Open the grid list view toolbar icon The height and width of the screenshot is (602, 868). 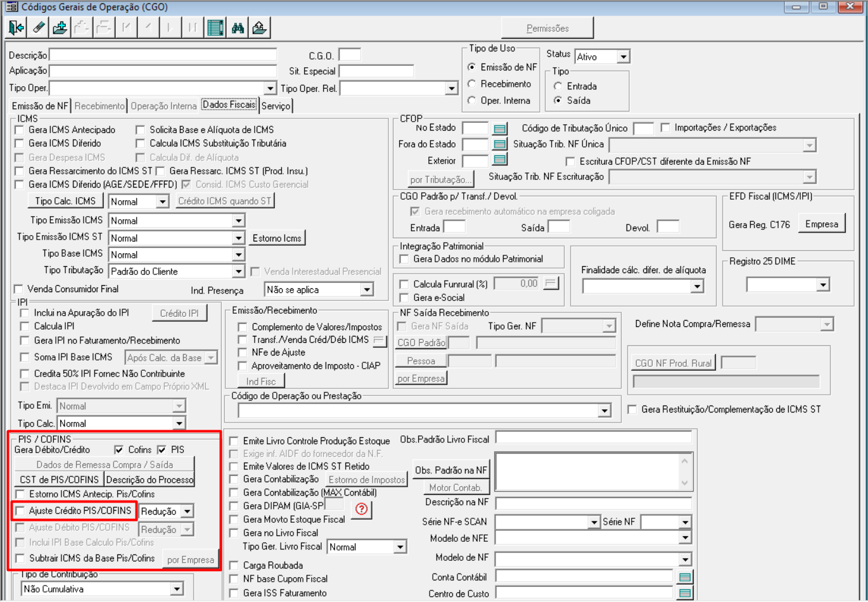(215, 28)
